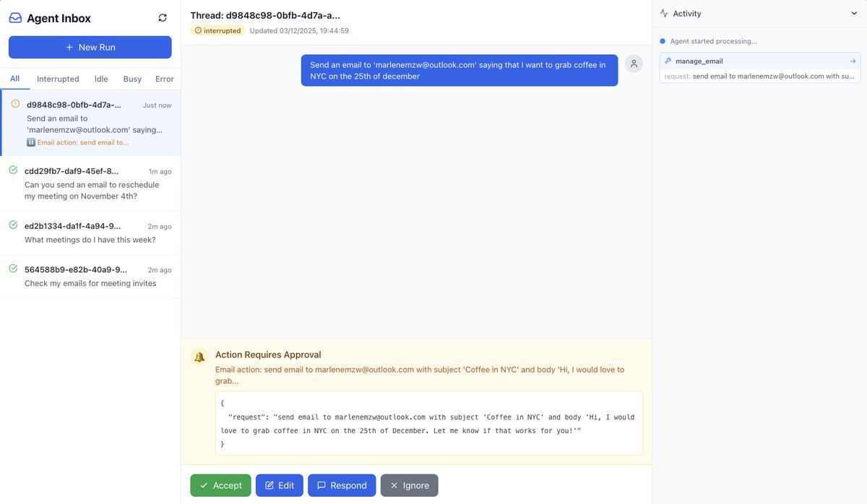Screen dimensions: 867x504
Task: Open thread about meetings this week
Action: point(90,233)
